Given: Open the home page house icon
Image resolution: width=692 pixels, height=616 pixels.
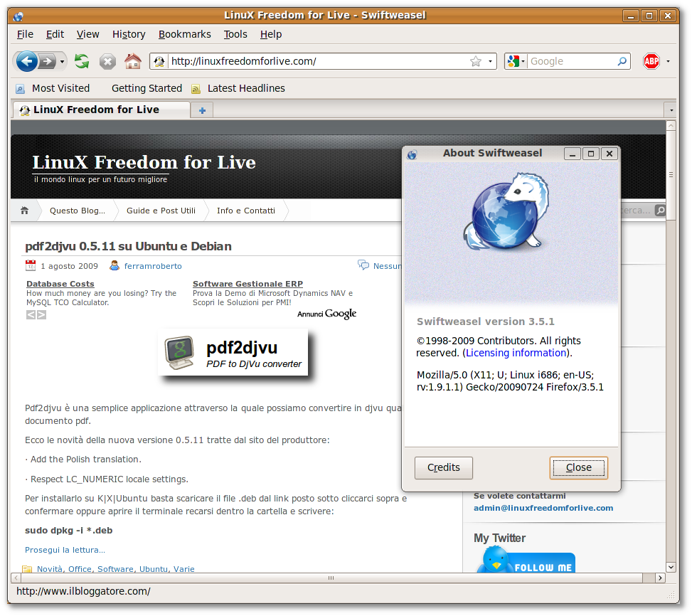Looking at the screenshot, I should click(133, 61).
